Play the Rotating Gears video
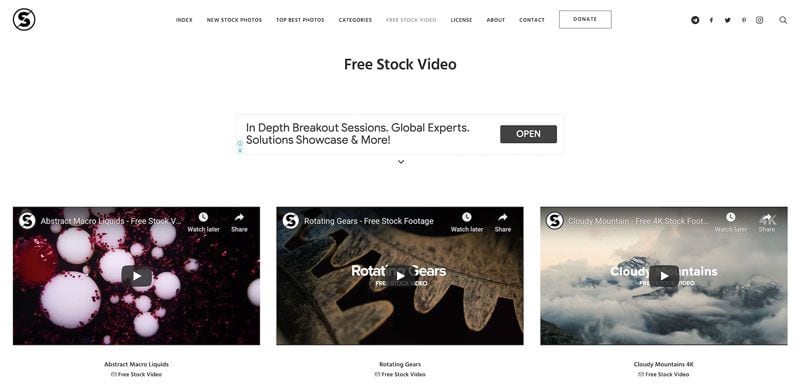Screen dimensions: 800x386 point(401,276)
